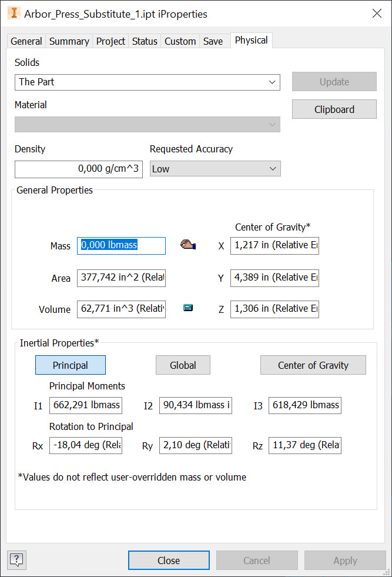Switch to the General tab
The image size is (392, 577).
point(25,41)
